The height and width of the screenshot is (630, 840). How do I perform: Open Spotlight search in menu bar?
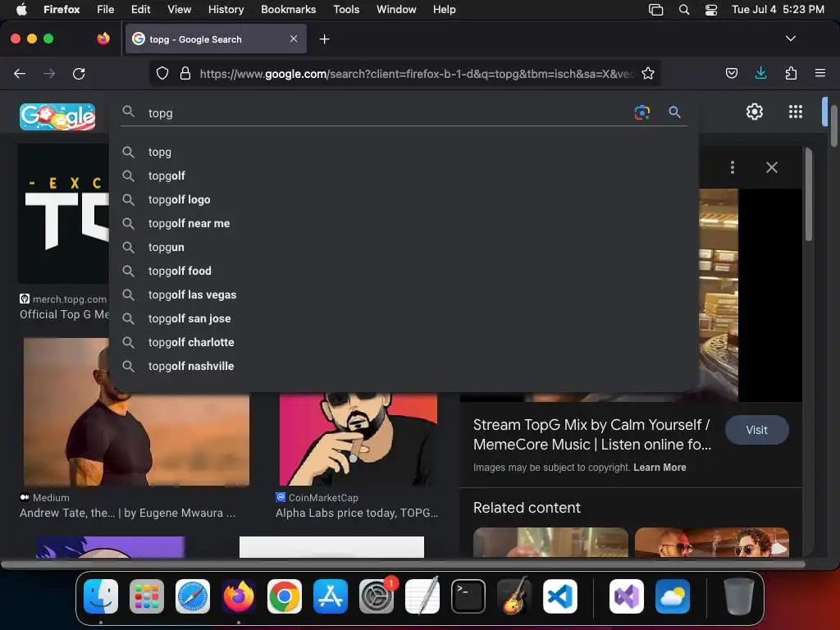[684, 10]
